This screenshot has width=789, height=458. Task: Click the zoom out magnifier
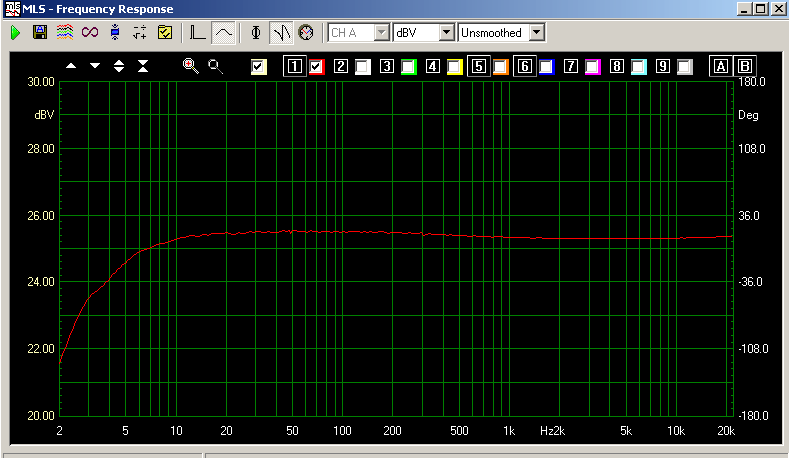(x=215, y=66)
